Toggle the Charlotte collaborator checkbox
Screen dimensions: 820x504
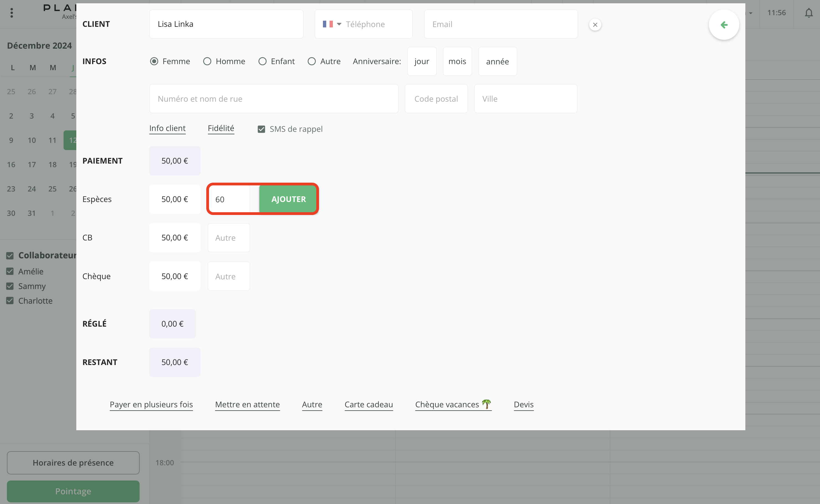[10, 301]
